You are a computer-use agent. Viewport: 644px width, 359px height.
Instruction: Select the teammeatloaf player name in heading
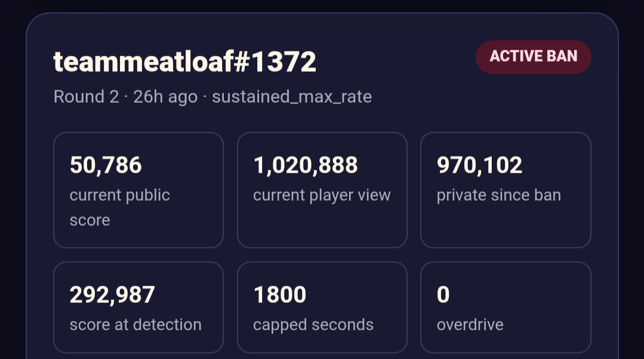(x=144, y=62)
